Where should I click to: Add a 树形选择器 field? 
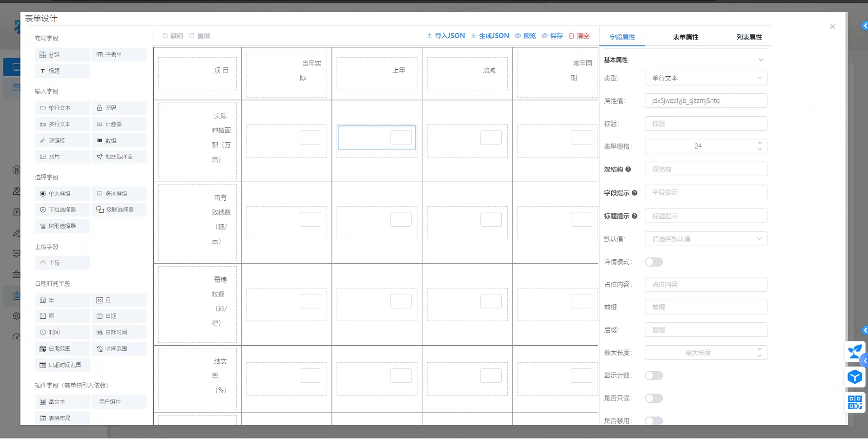[62, 226]
